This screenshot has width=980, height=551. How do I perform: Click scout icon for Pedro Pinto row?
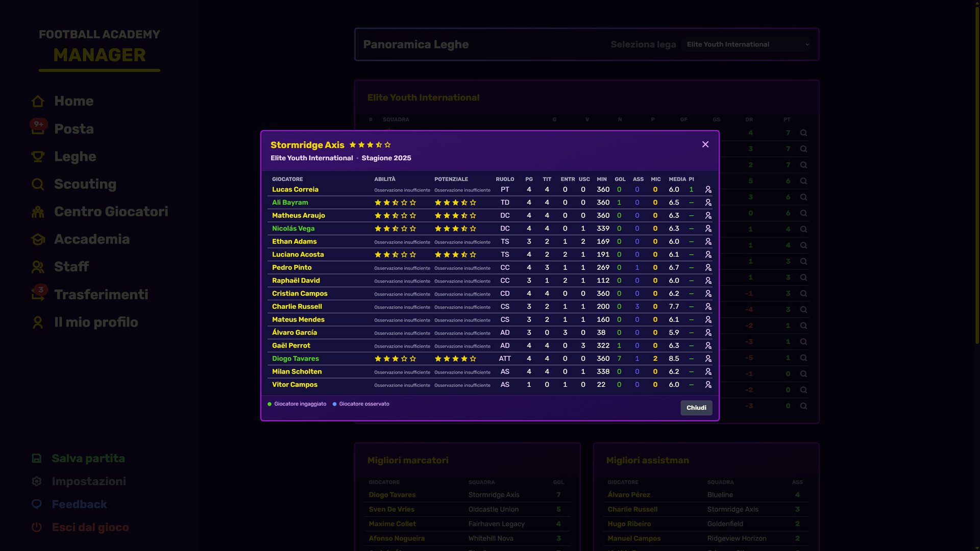pos(708,268)
